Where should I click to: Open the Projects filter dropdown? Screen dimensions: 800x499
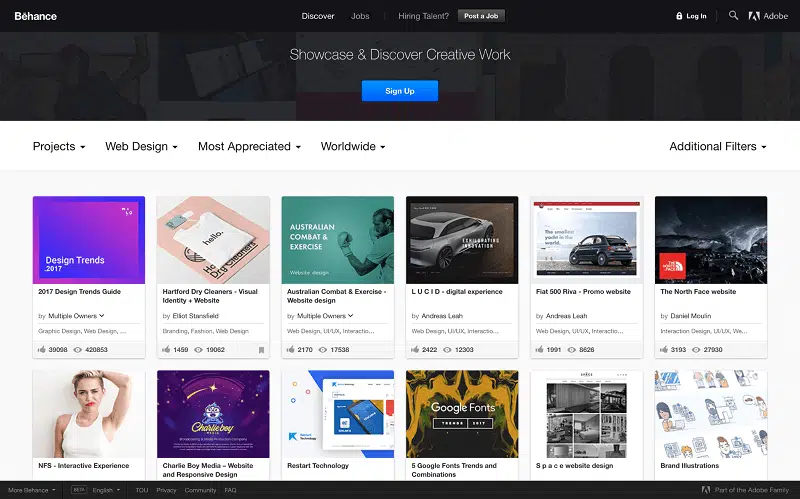[59, 146]
